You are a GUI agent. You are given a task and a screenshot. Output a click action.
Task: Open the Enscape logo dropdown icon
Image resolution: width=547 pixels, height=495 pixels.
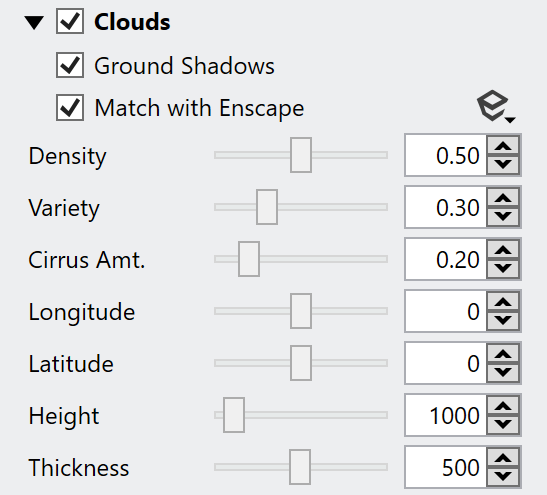tap(495, 106)
